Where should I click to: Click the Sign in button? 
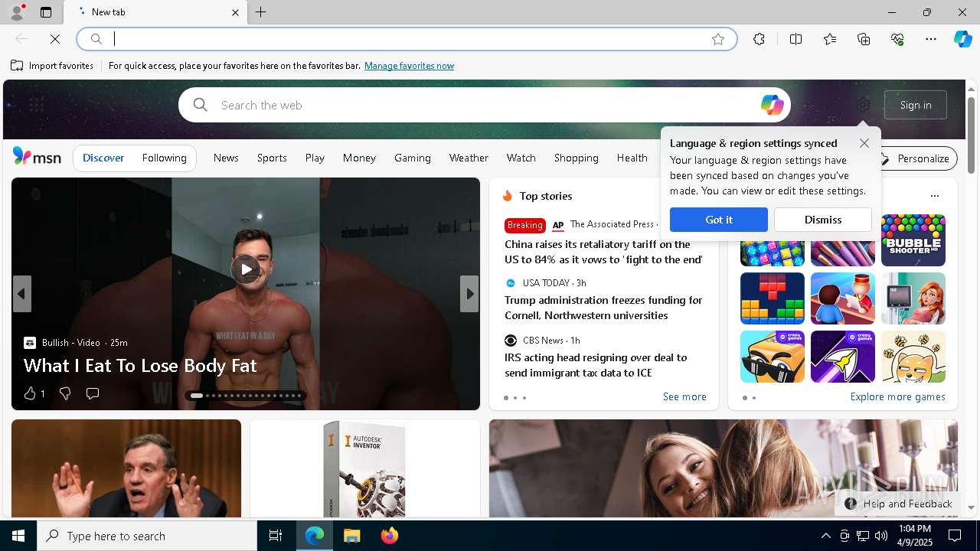(x=916, y=105)
